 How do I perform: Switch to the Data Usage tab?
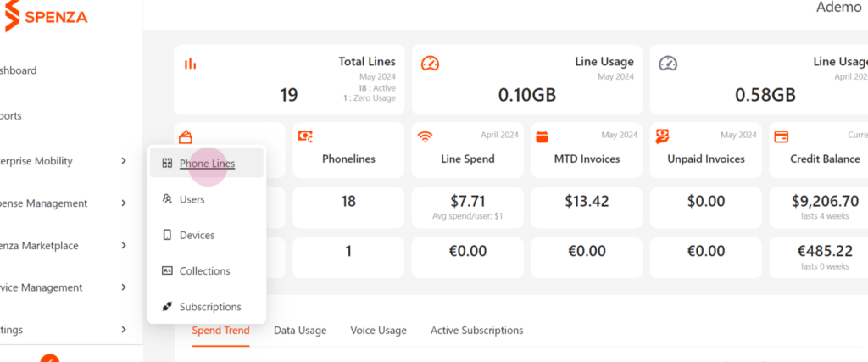click(300, 331)
